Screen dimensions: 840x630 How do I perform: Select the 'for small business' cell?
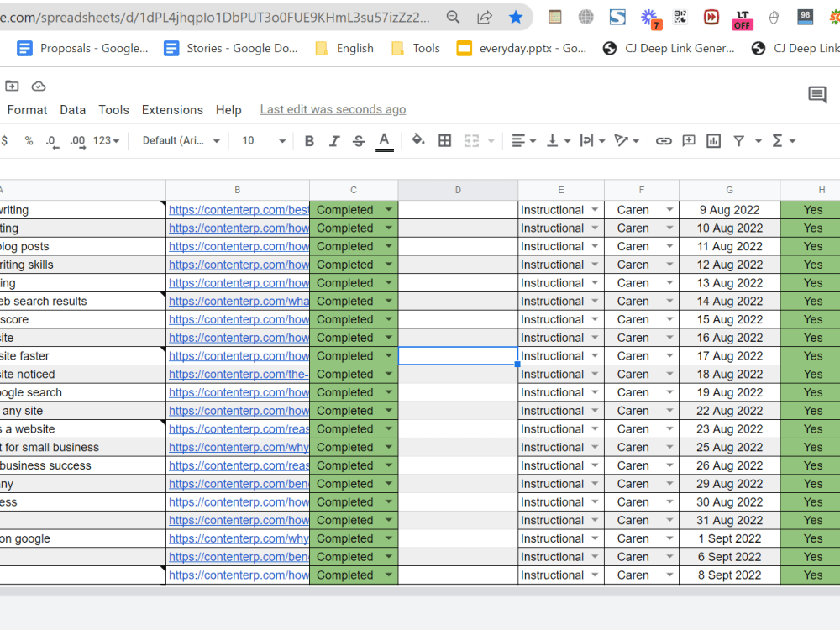tap(82, 447)
